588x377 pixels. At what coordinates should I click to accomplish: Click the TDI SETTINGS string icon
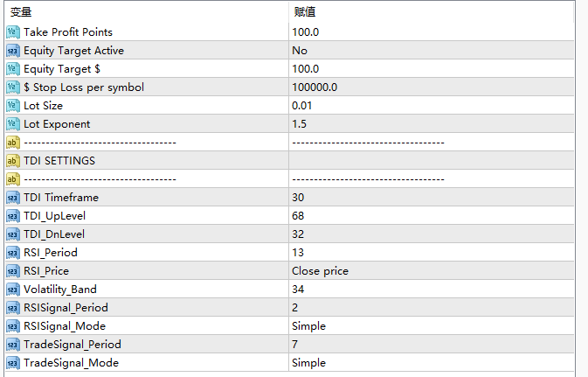click(x=12, y=160)
